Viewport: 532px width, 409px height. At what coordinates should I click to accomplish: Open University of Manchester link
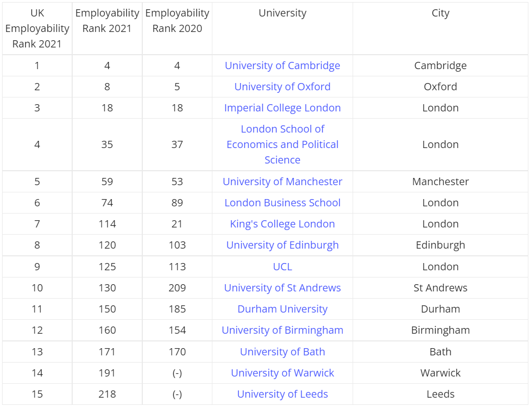click(282, 182)
